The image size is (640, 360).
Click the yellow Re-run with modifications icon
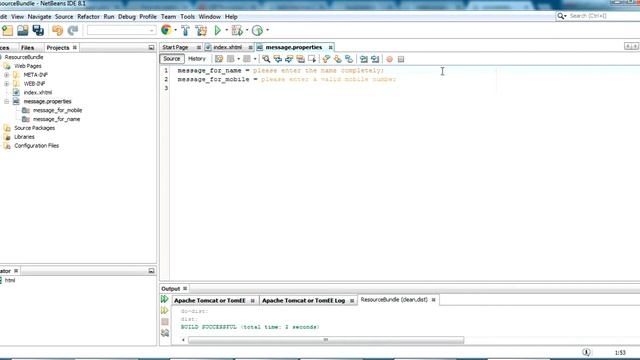click(x=164, y=311)
